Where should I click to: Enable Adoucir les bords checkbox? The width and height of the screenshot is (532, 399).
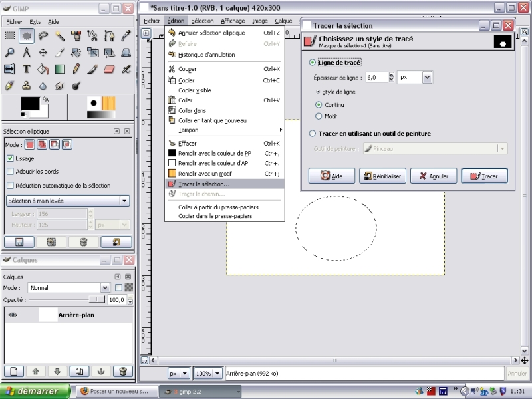[10, 172]
